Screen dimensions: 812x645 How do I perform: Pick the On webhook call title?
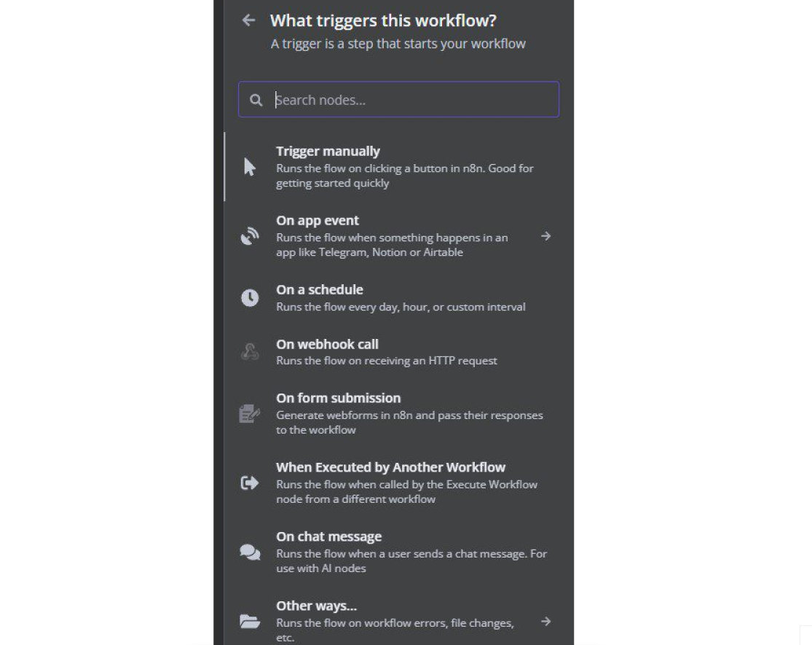click(327, 344)
